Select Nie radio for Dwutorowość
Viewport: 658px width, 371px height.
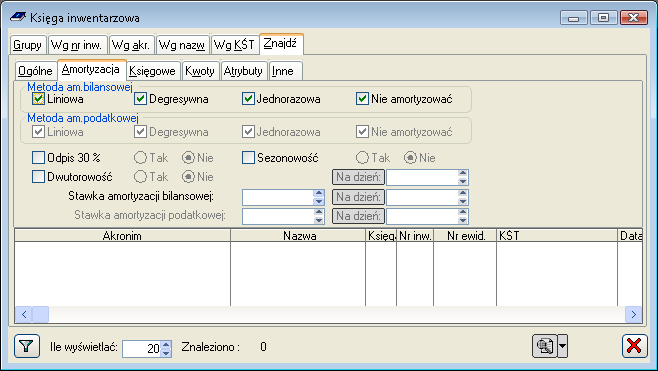(188, 177)
